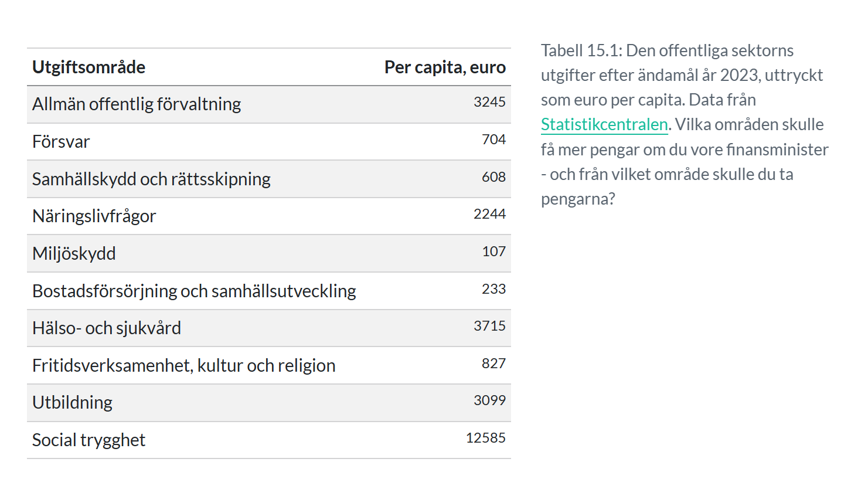Select the 107 value for Miljöskydd

(493, 252)
